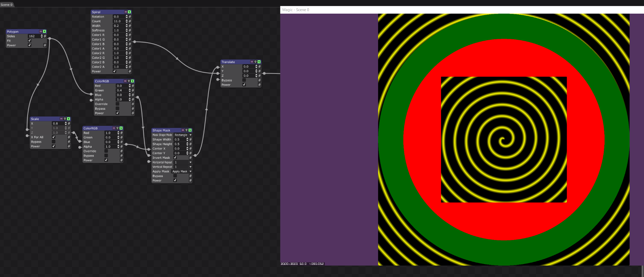Click stepper arrows for Shape Height

(x=187, y=144)
